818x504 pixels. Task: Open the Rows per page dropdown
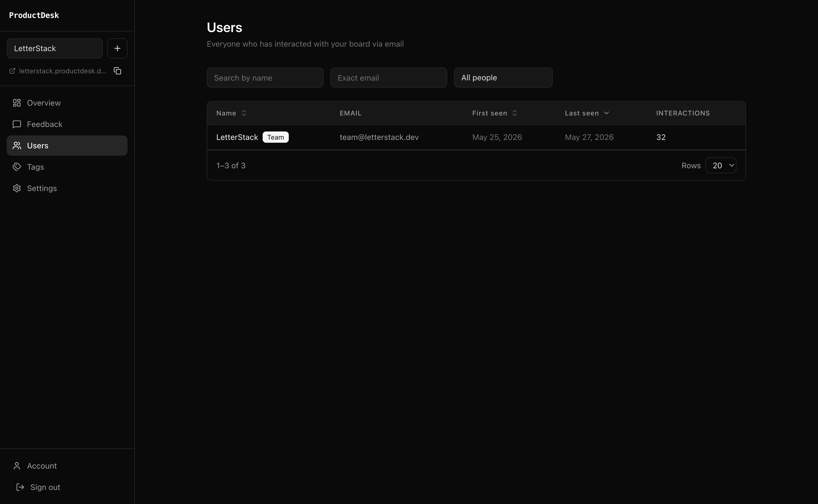(721, 165)
